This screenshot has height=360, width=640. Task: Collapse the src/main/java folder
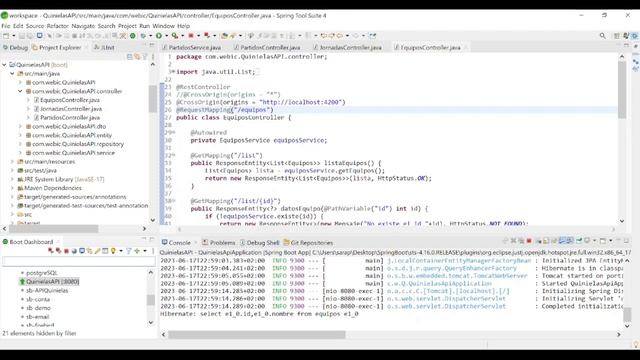tap(12, 73)
